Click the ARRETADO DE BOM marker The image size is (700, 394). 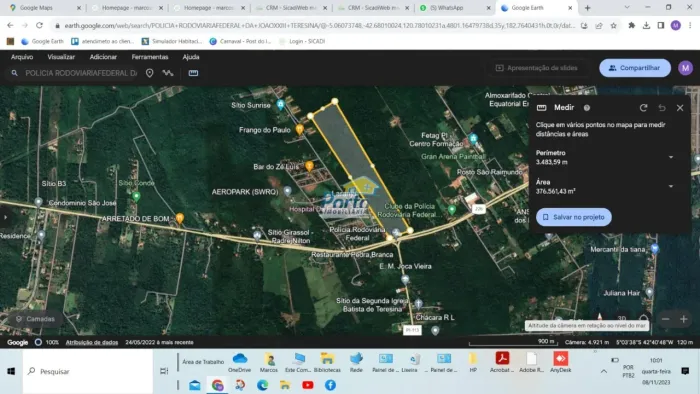point(179,218)
